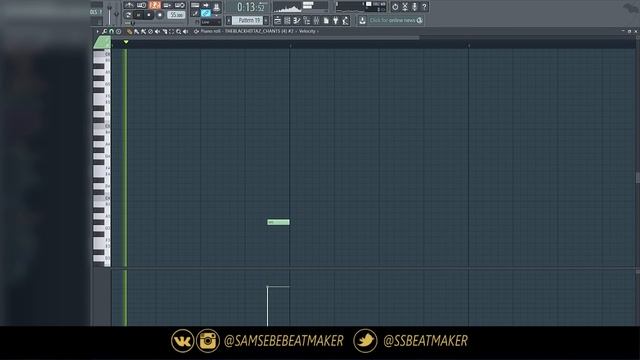
Task: Toggle the metronome button
Action: 129,5
